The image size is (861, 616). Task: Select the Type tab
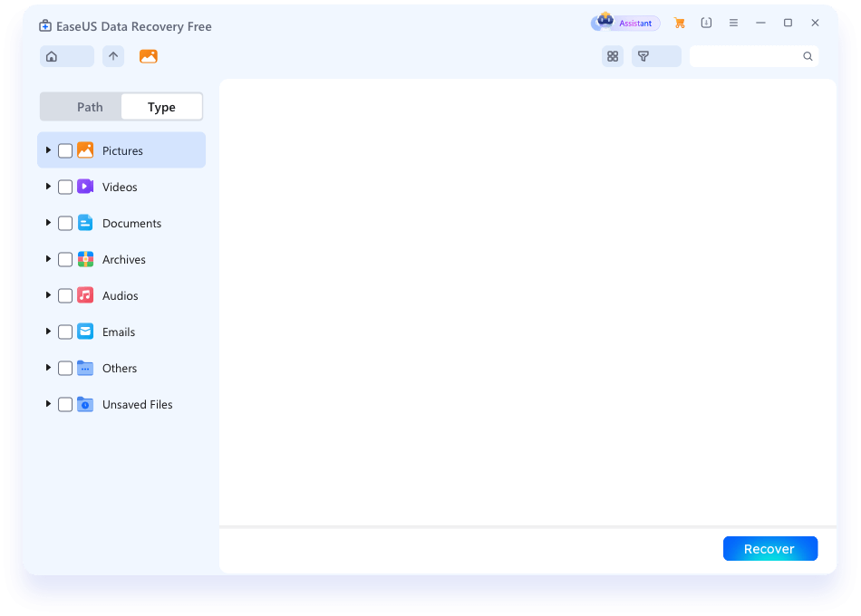pos(161,107)
